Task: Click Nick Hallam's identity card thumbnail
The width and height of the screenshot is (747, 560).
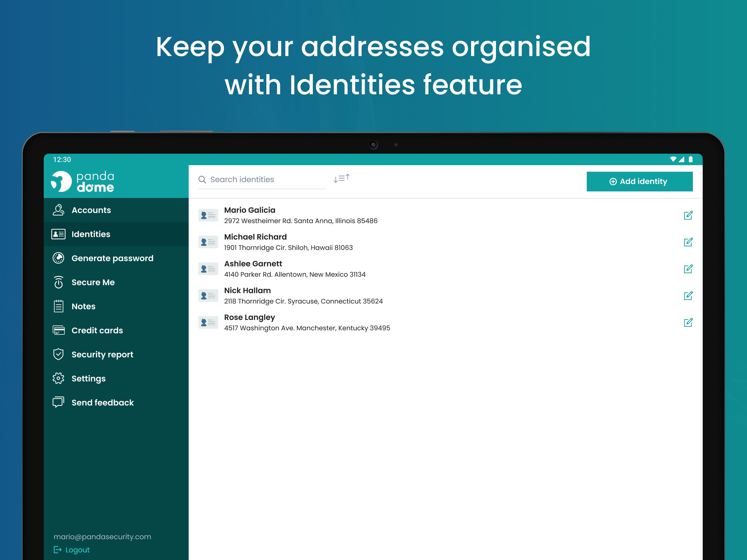Action: click(208, 296)
